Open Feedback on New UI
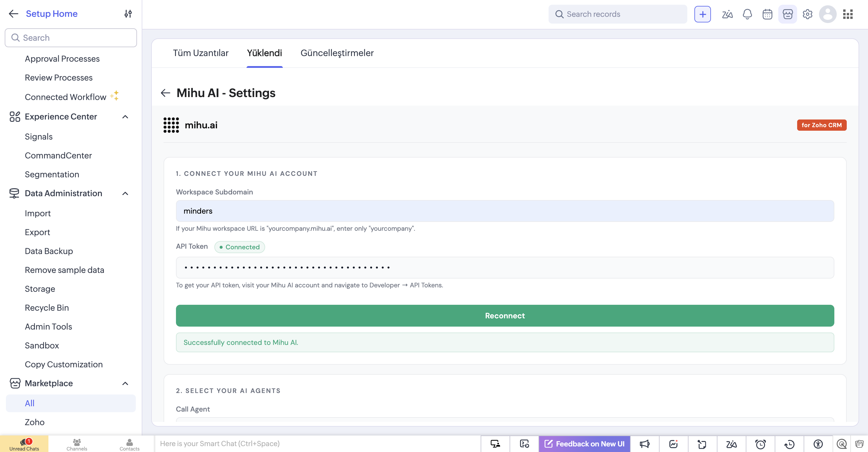Viewport: 868px width, 452px height. [584, 444]
